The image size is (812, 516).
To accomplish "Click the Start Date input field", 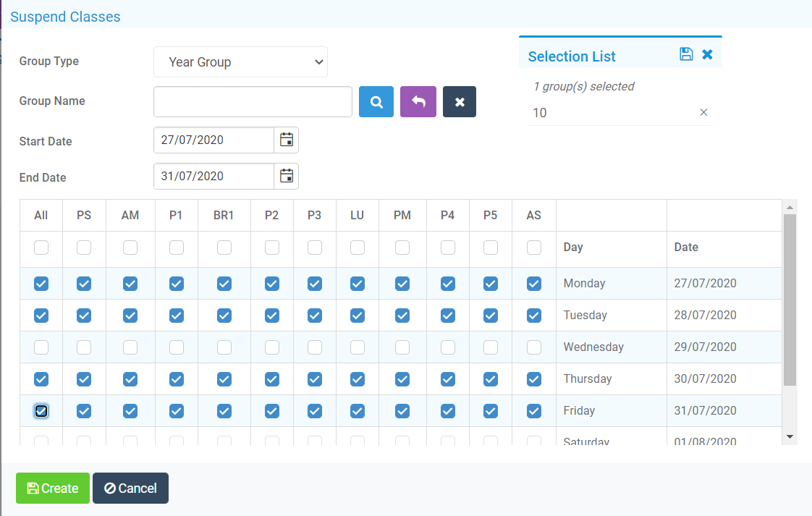I will coord(213,140).
